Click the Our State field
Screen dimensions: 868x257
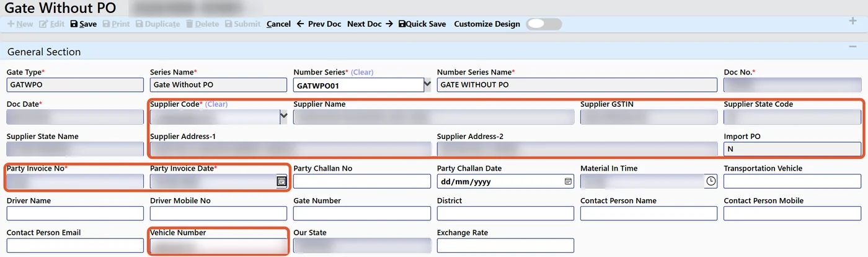click(362, 246)
